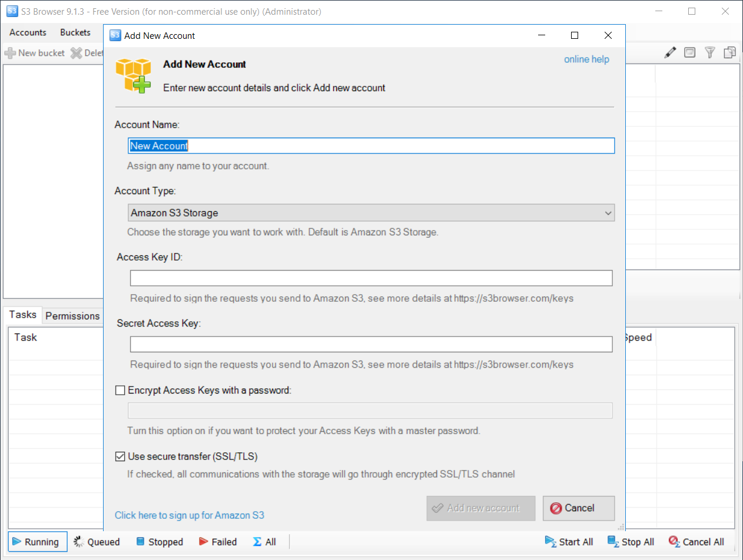Switch to the Permissions tab

coord(72,316)
